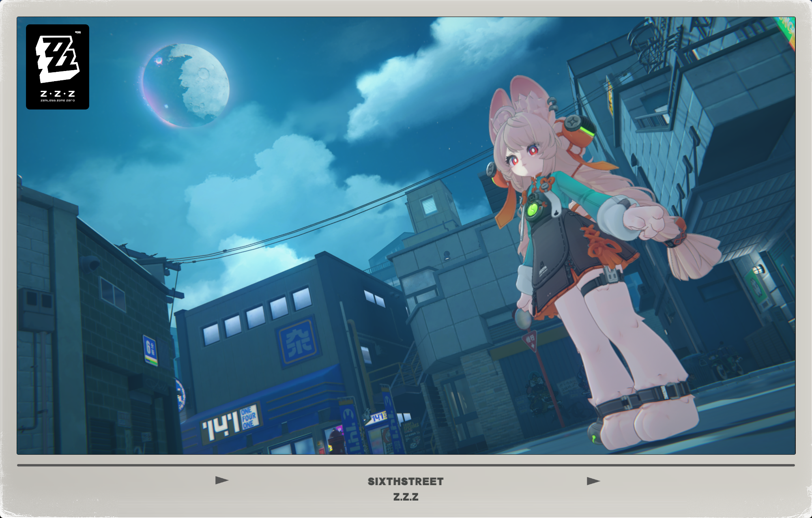This screenshot has height=518, width=812.
Task: Click the left play arrow icon
Action: tap(222, 480)
